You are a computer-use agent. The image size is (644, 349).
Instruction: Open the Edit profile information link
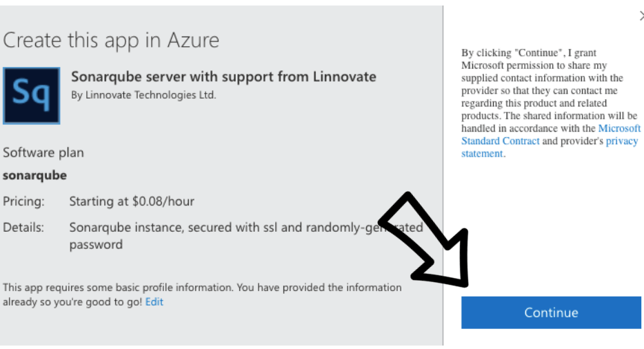(x=154, y=301)
